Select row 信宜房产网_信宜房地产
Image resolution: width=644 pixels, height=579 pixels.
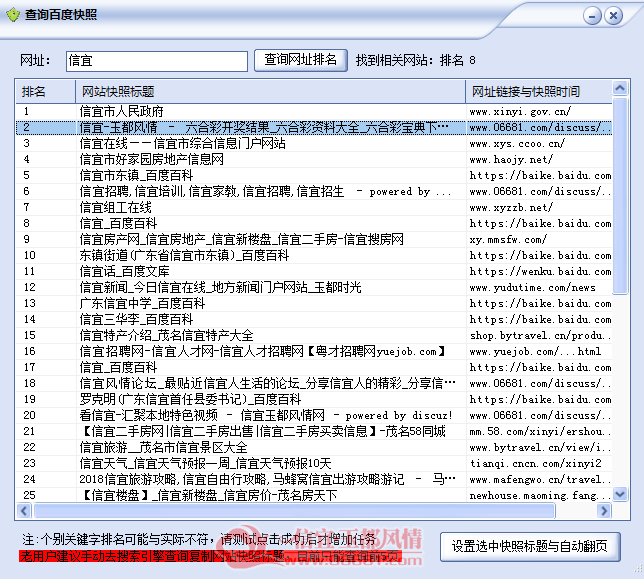coord(314,239)
